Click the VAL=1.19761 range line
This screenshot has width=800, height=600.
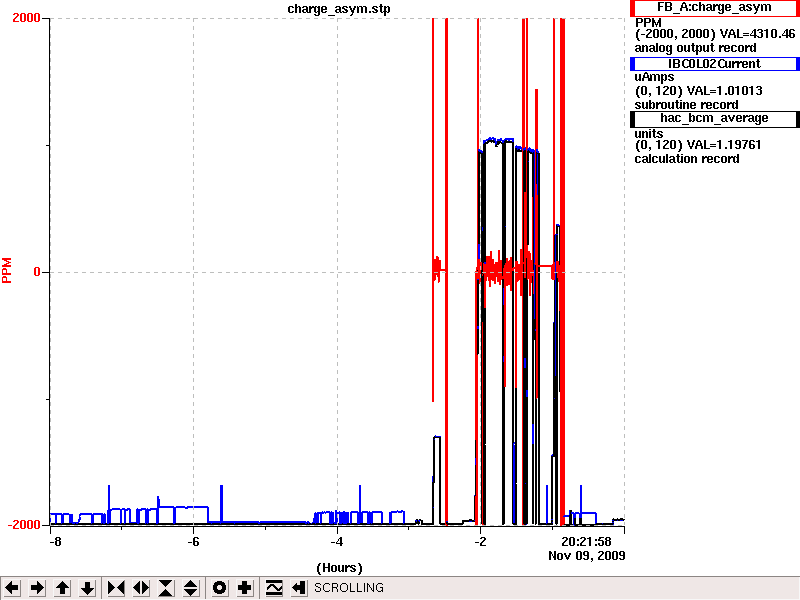[698, 145]
